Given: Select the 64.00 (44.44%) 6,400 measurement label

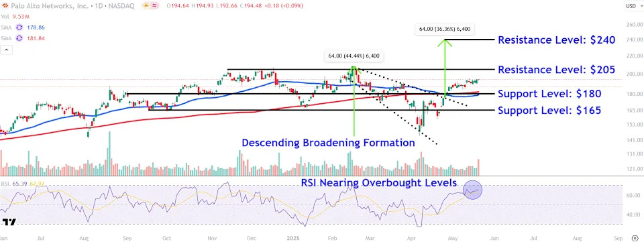Looking at the screenshot, I should tap(354, 56).
